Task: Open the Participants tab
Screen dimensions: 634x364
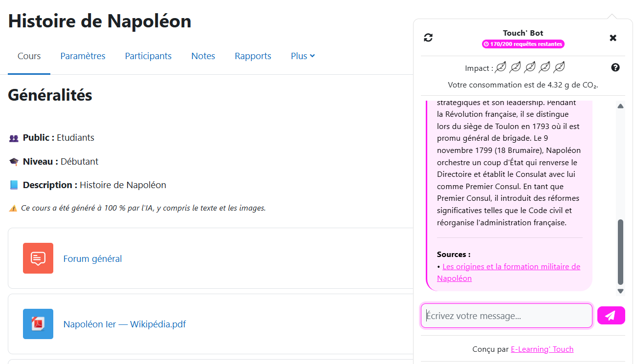Action: click(x=148, y=56)
